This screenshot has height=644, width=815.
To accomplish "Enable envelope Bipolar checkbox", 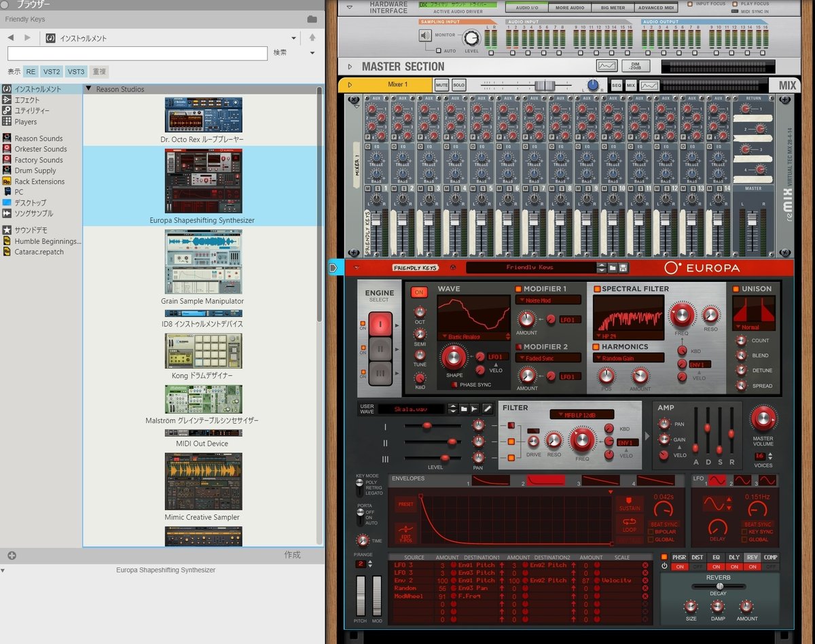I will point(650,531).
